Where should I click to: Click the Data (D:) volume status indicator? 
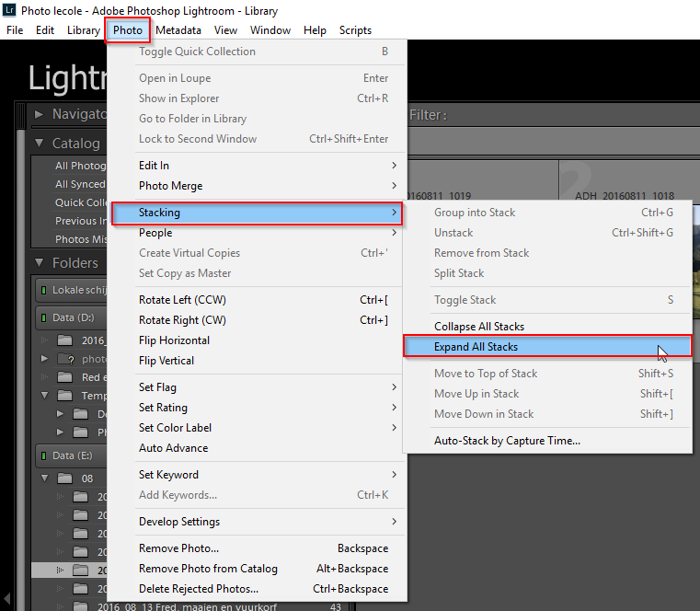(42, 317)
